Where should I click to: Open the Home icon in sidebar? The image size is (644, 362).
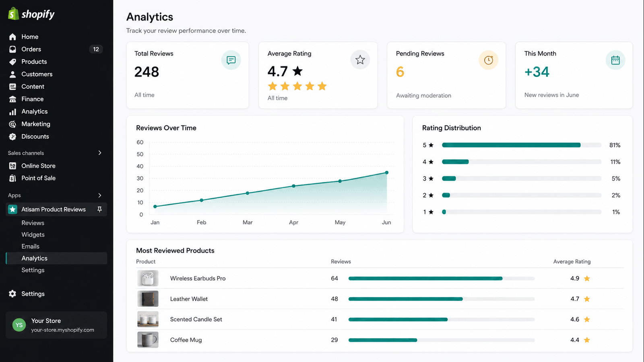pyautogui.click(x=13, y=37)
